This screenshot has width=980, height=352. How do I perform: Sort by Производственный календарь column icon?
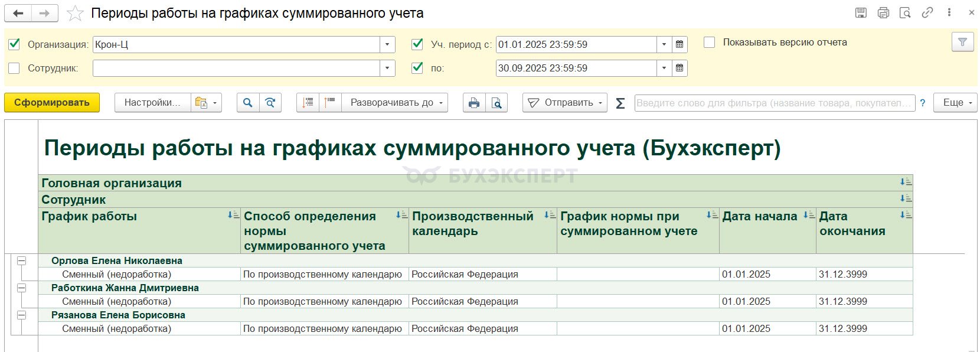550,215
